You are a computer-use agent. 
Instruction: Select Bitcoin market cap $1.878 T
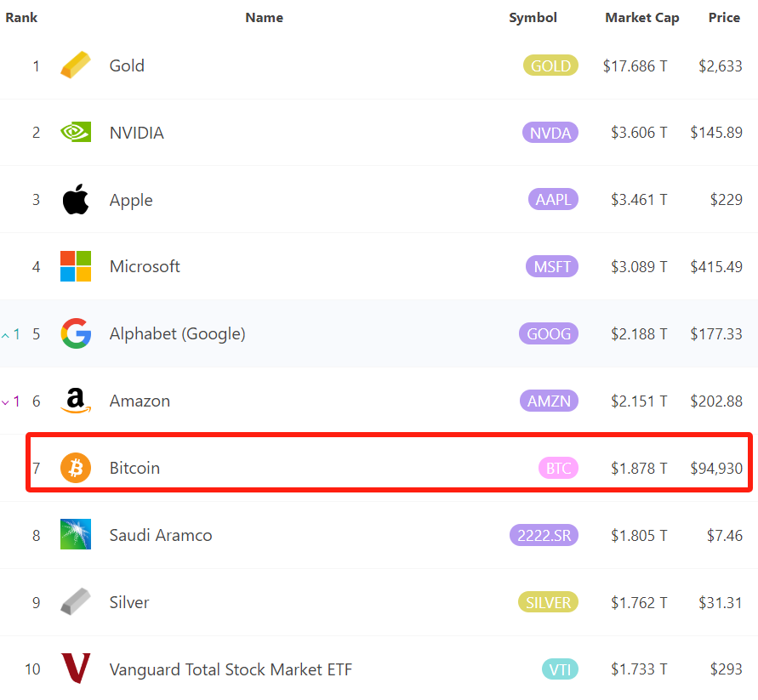pos(639,469)
